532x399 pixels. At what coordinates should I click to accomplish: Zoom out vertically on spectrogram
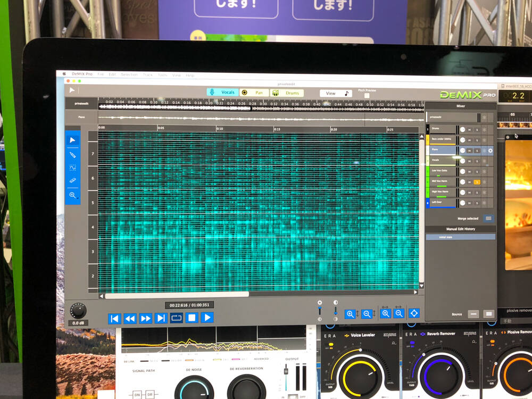point(367,314)
